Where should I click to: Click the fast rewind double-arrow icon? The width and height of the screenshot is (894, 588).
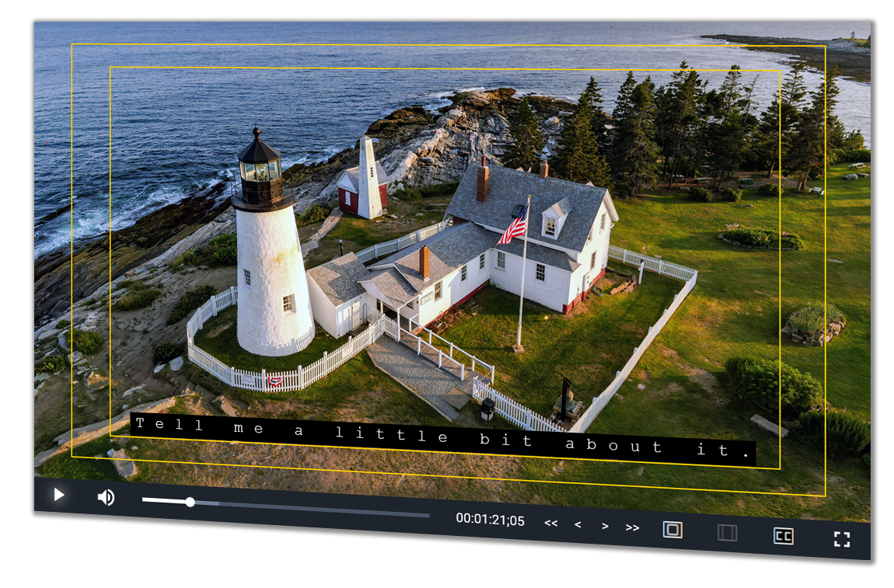550,524
